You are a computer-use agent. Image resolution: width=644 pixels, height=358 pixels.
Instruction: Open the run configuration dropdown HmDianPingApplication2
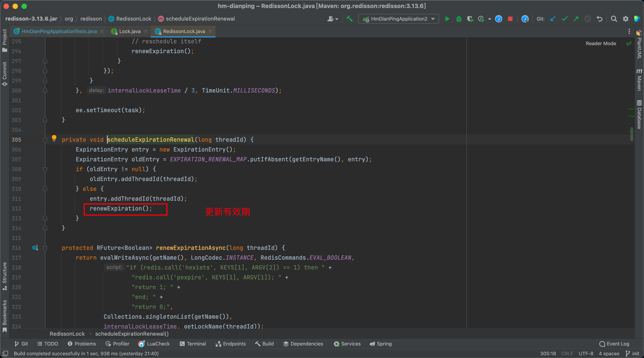398,19
